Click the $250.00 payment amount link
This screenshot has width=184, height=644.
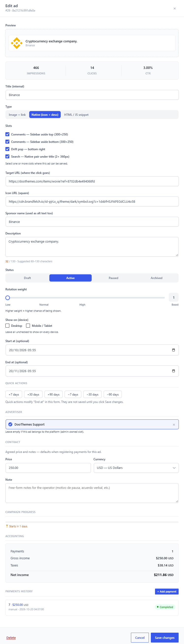click(17, 605)
